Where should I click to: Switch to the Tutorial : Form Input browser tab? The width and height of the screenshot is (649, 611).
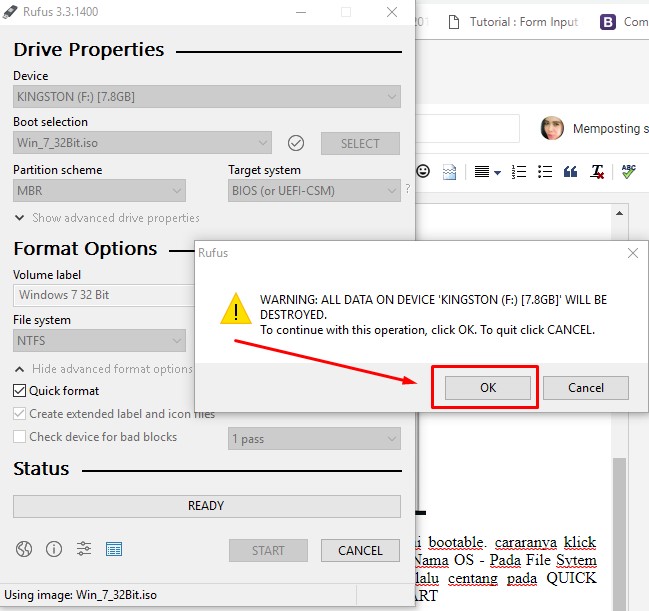tap(514, 22)
